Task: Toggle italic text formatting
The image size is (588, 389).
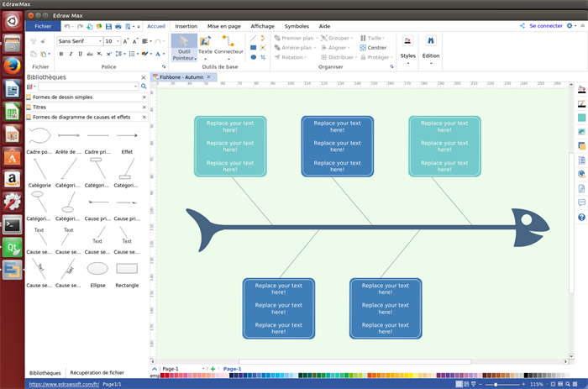Action: click(x=71, y=54)
